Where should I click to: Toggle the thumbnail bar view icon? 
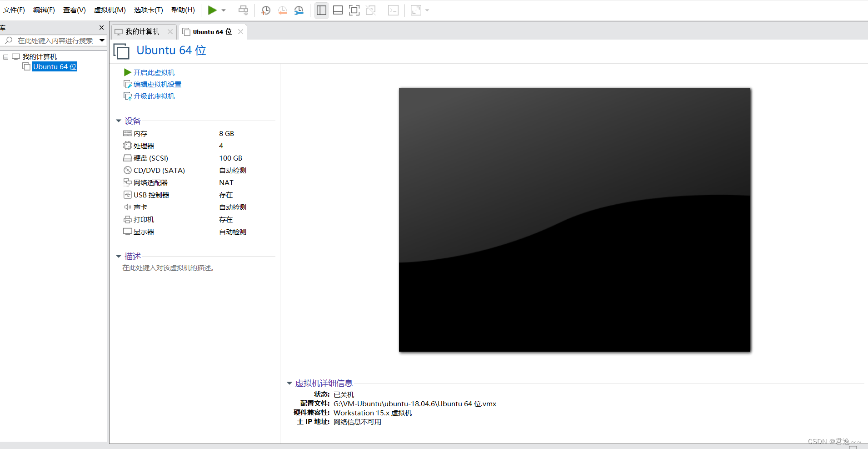coord(338,10)
